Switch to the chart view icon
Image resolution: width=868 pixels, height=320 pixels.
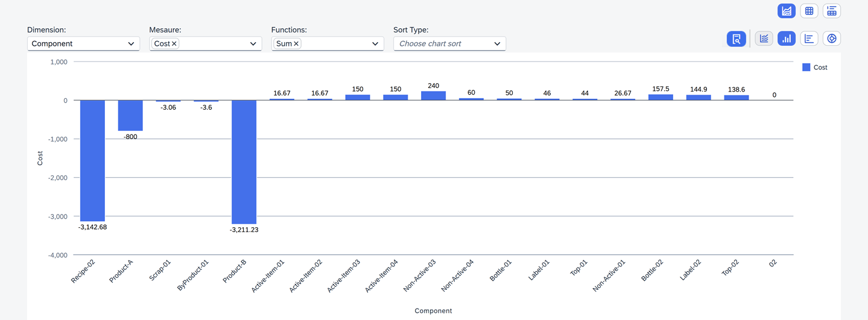click(x=786, y=11)
